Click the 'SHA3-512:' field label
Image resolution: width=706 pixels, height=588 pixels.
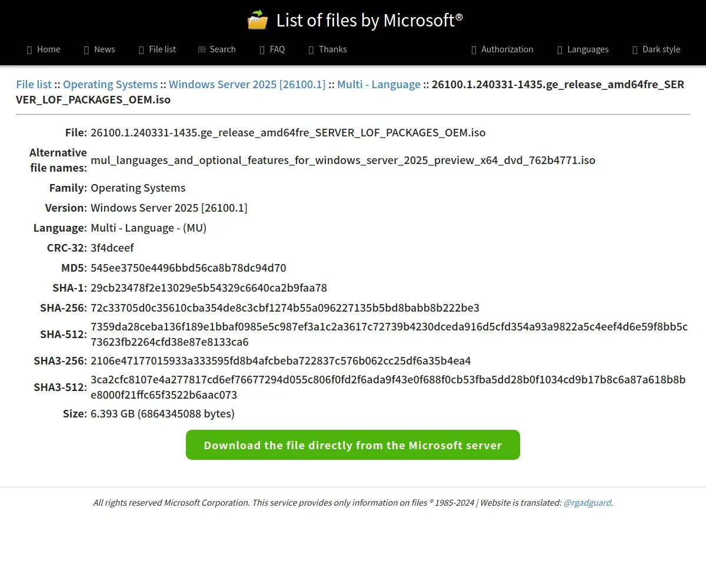[x=60, y=387]
